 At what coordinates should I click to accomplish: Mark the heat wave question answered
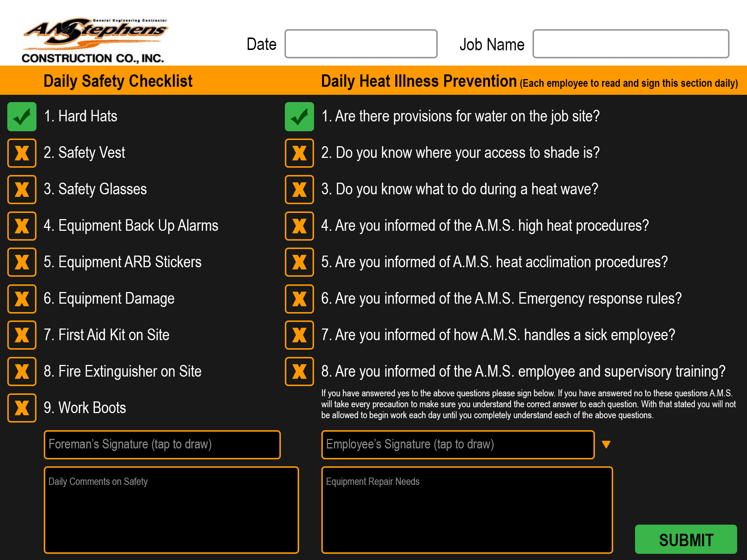(x=299, y=190)
